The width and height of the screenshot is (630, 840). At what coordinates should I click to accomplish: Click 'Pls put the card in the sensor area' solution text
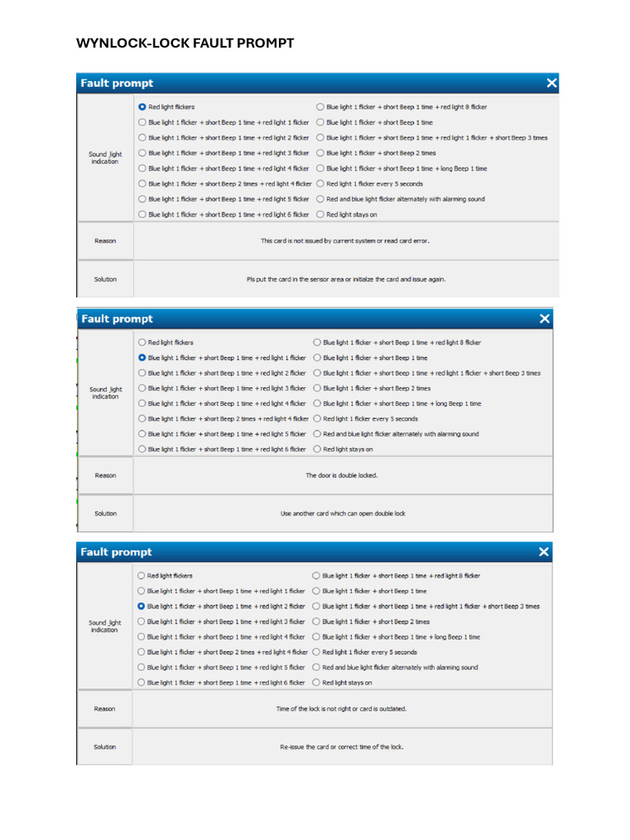[346, 279]
